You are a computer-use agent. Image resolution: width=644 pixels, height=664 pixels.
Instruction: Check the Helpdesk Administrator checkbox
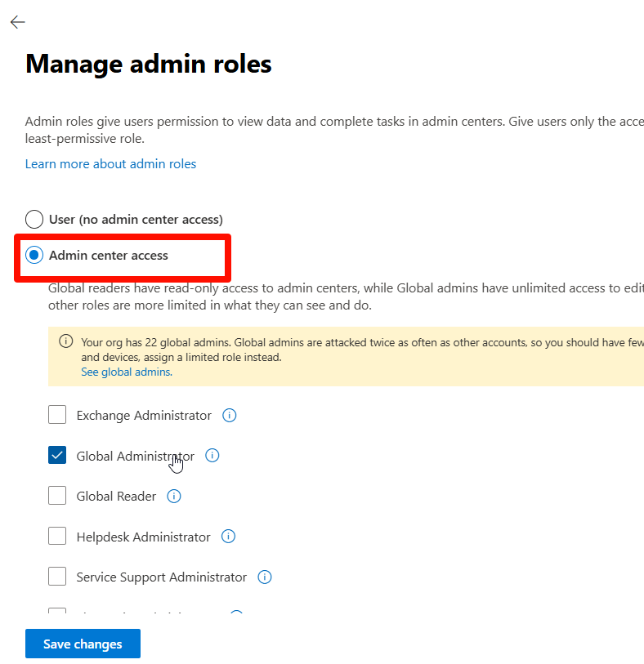57,536
